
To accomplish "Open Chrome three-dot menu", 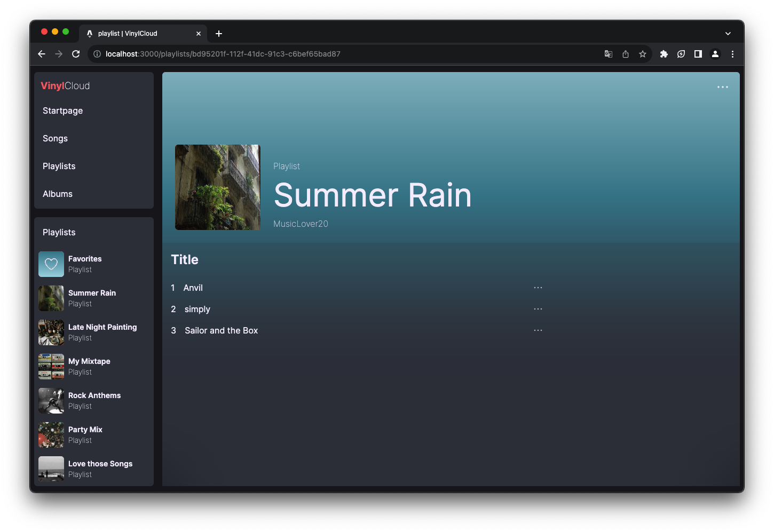I will coord(732,54).
